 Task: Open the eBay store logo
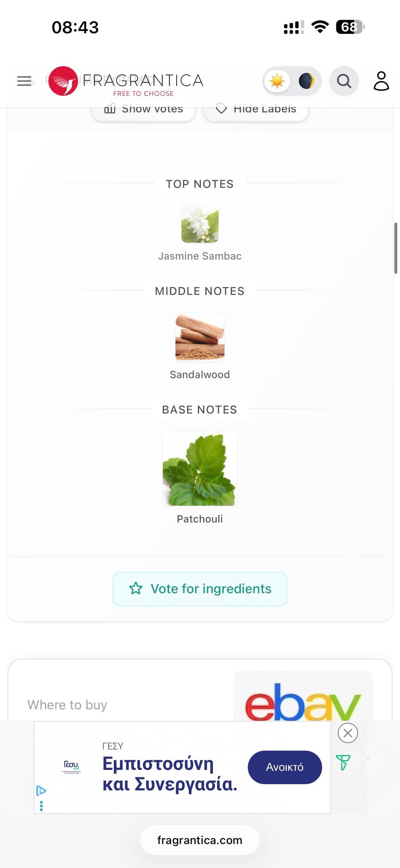pyautogui.click(x=303, y=700)
